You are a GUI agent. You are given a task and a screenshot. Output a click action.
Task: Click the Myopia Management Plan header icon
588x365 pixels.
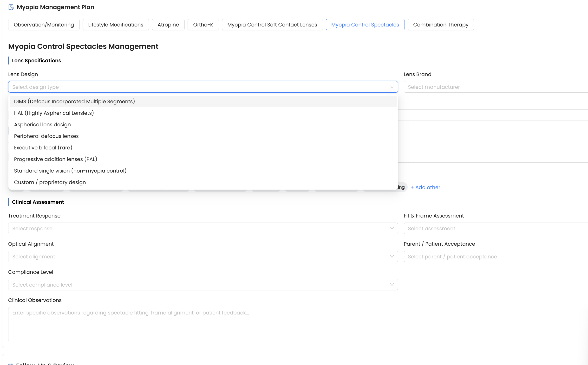11,7
